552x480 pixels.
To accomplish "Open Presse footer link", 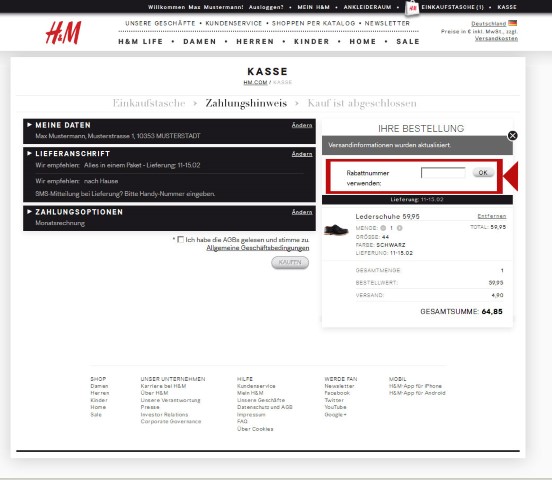I will point(150,407).
